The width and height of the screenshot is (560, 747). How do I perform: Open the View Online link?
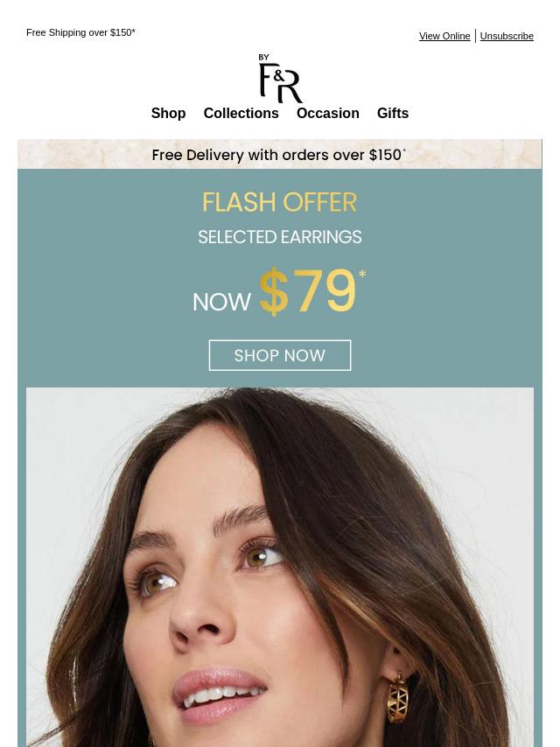click(444, 36)
